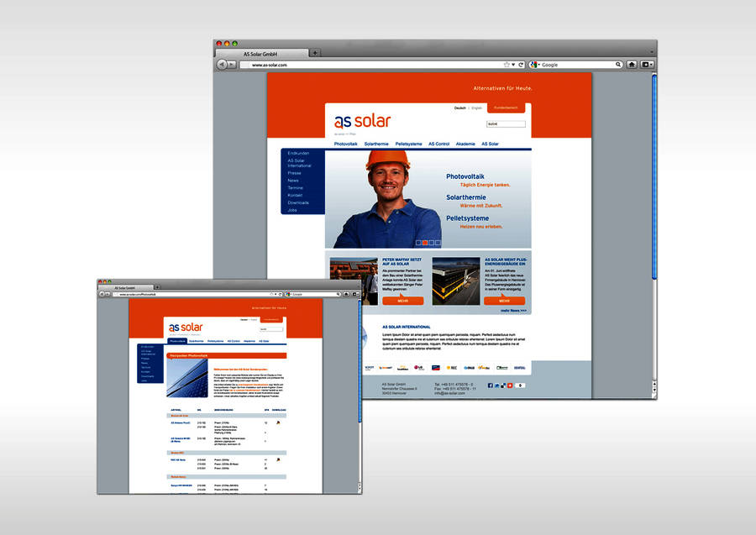This screenshot has height=535, width=756.
Task: Click the address bar in small window
Action: click(197, 294)
